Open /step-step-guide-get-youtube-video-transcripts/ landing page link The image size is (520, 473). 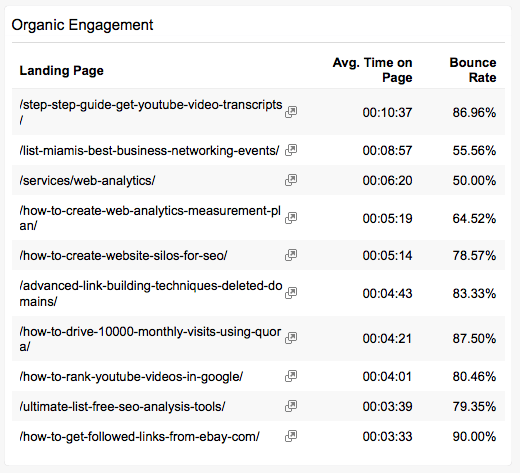tap(151, 112)
